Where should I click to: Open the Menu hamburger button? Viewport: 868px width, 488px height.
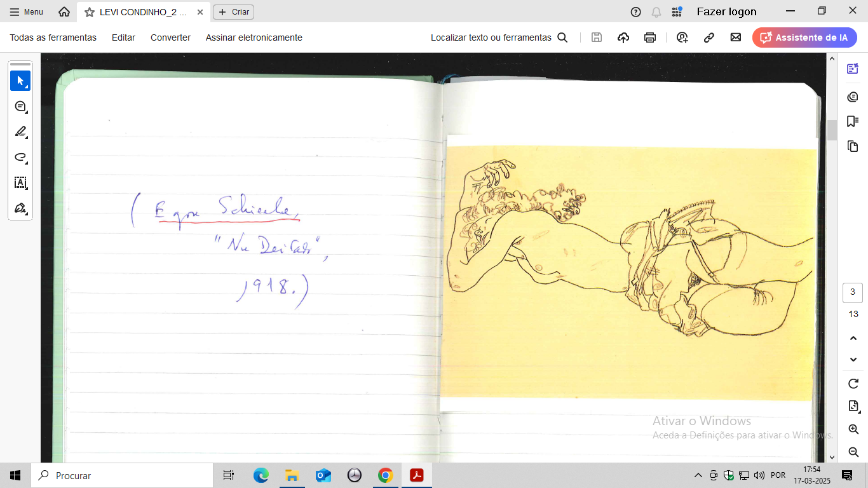(26, 12)
